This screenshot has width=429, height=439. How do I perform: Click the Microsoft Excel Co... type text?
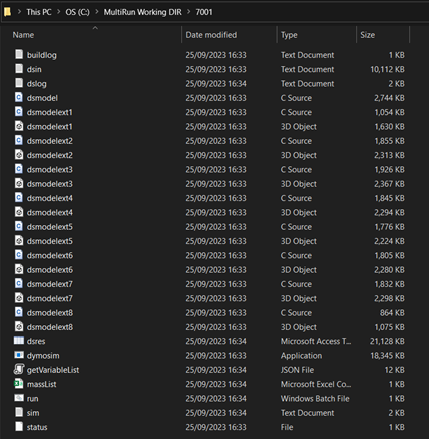click(x=316, y=384)
